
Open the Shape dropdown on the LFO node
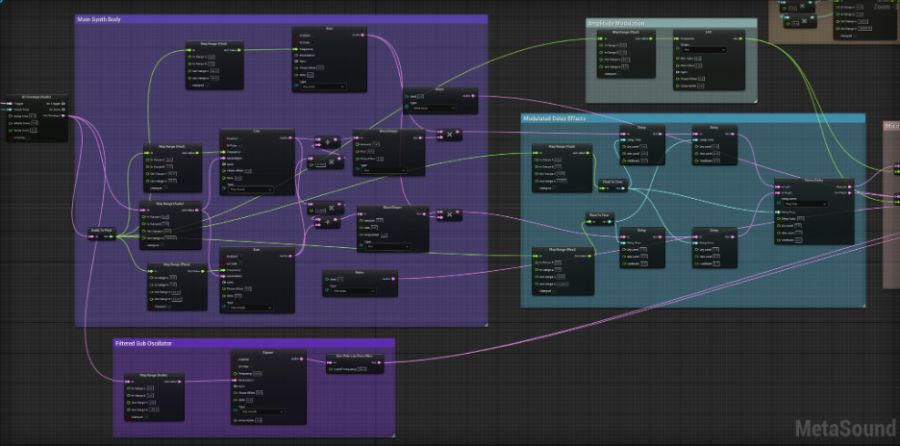point(704,50)
